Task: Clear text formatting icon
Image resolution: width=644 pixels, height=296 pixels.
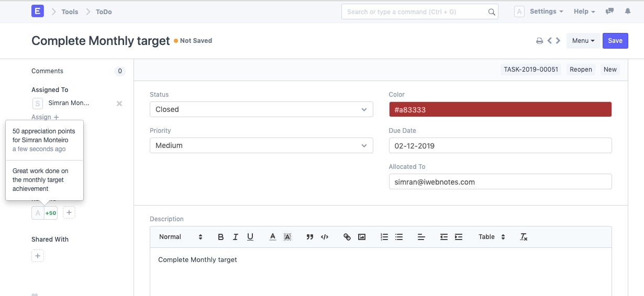Action: click(x=524, y=237)
